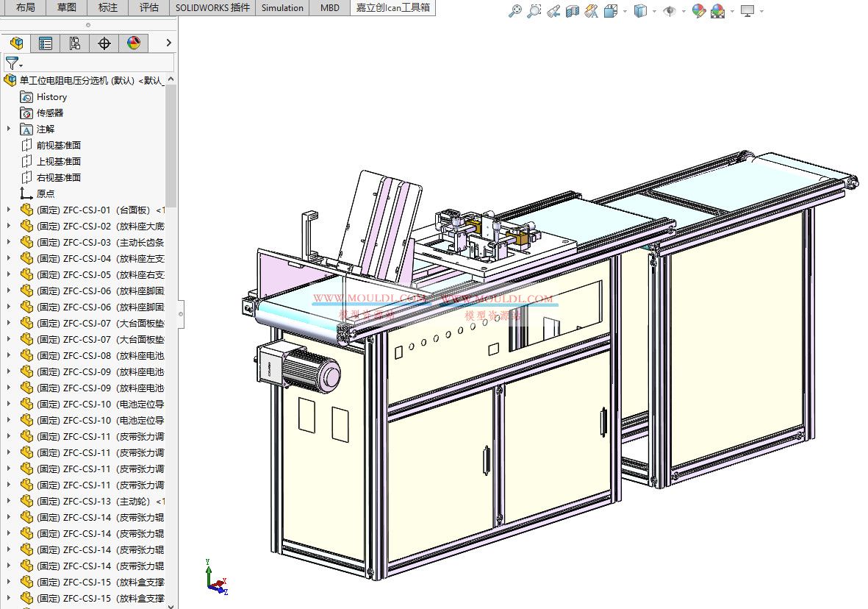Open the Section View tool
Screen dimensions: 868x609
point(572,11)
